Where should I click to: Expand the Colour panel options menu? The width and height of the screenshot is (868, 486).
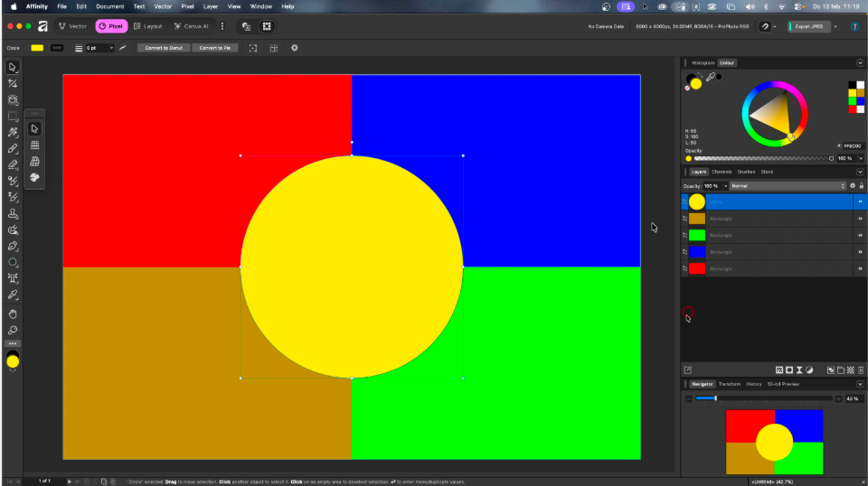(860, 62)
